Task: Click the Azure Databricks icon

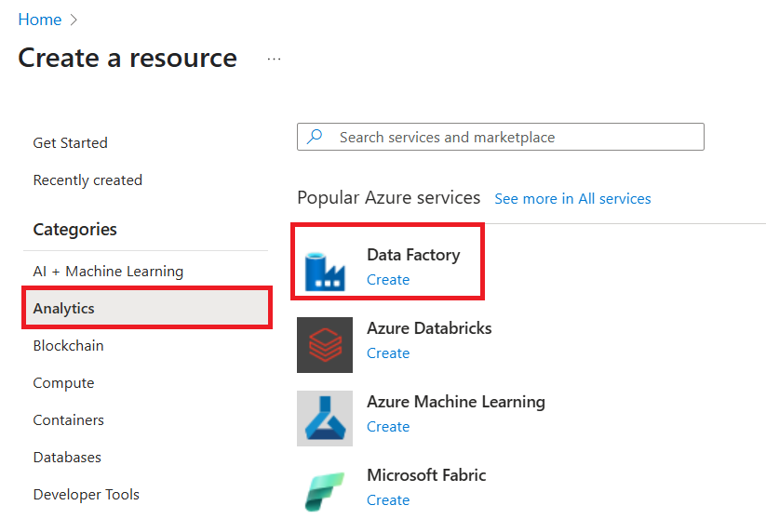Action: pyautogui.click(x=325, y=344)
